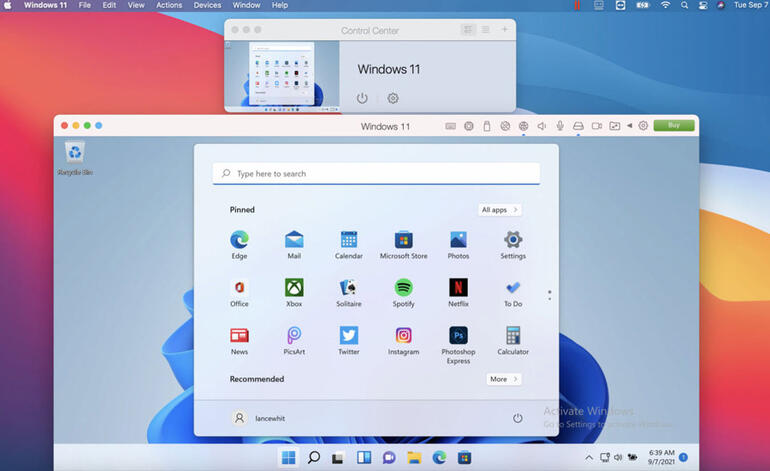Open the lancewhit user account menu
The height and width of the screenshot is (471, 770).
click(x=259, y=418)
